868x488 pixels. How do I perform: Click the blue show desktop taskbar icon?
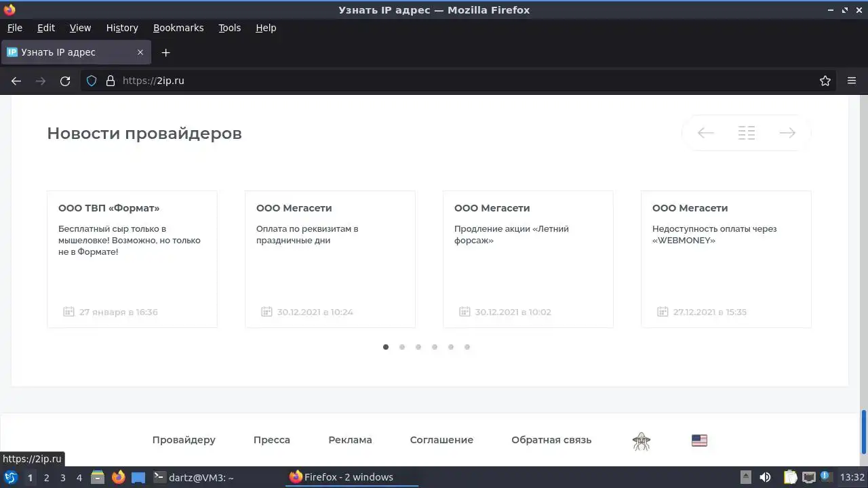coord(138,477)
